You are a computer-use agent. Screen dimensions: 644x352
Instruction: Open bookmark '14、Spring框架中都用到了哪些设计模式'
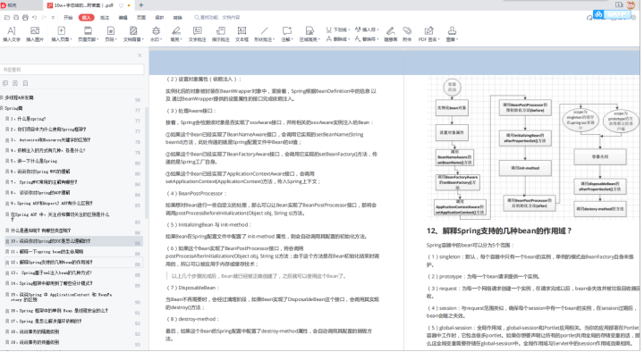pos(52,283)
